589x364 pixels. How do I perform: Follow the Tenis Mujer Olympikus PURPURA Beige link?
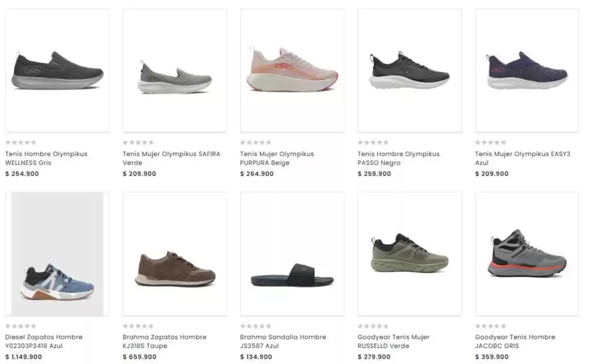(x=277, y=158)
